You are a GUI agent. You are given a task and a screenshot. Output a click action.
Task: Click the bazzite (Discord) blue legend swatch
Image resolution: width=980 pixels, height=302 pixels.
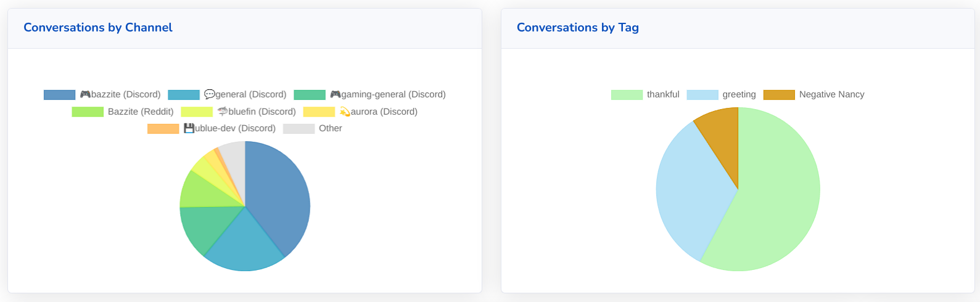(x=59, y=94)
